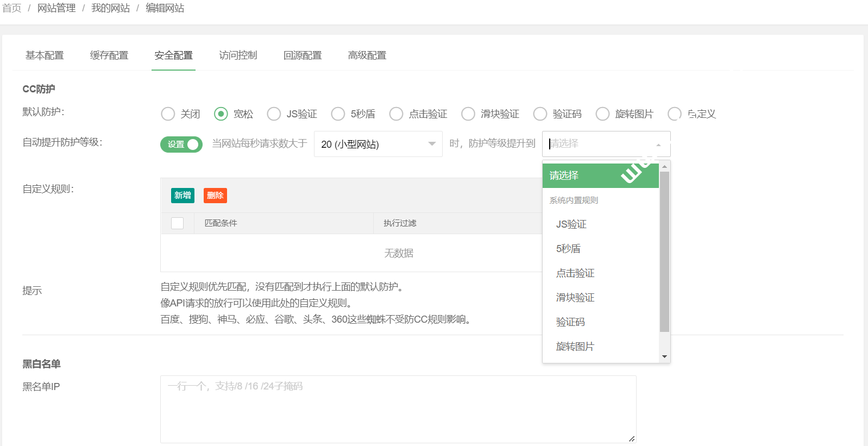The width and height of the screenshot is (868, 446).
Task: Click the 网站管理 breadcrumb link
Action: click(56, 8)
